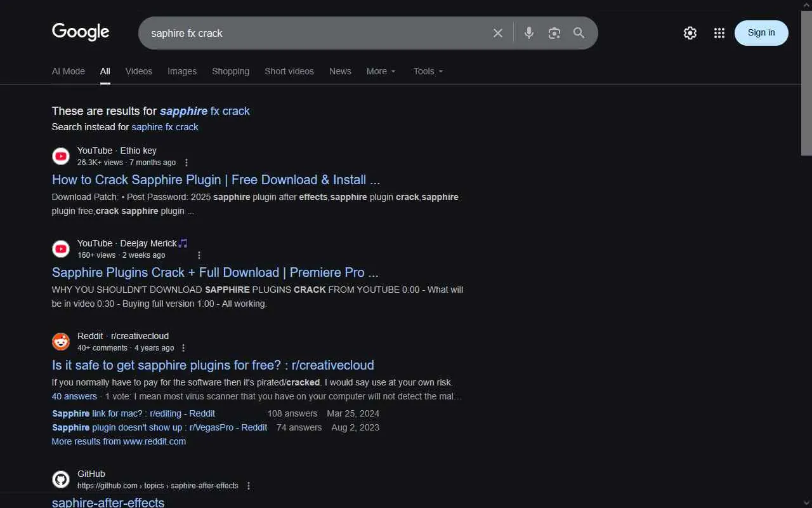
Task: Open Google settings gear icon
Action: click(x=690, y=33)
